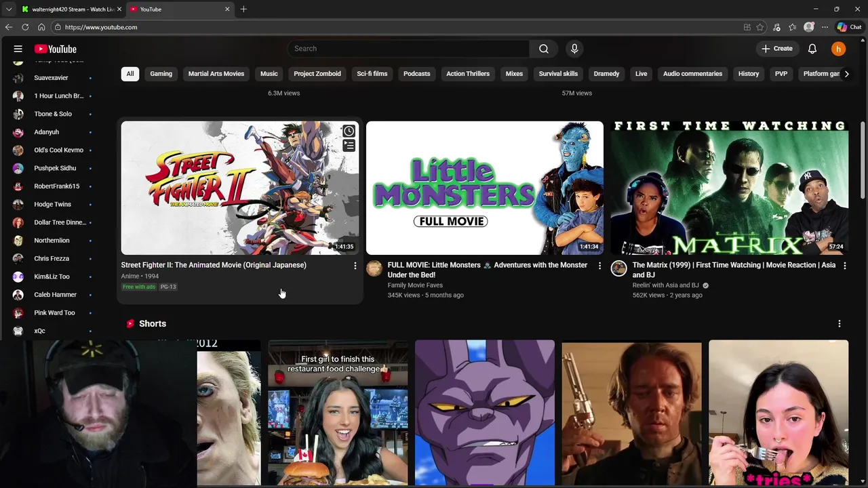Screen dimensions: 868x488
Task: Select the Sci-fi films chip
Action: point(372,74)
